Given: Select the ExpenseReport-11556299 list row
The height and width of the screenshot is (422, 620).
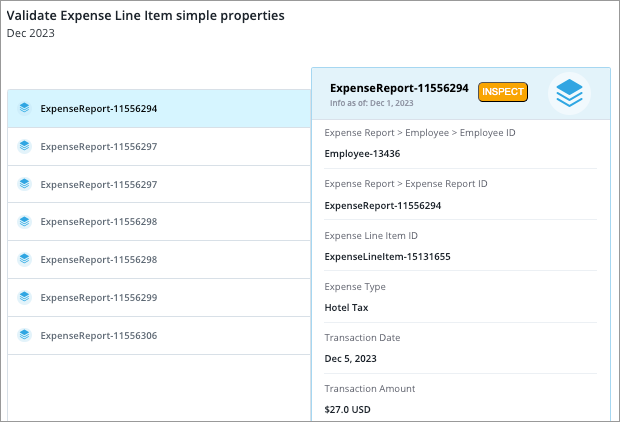Looking at the screenshot, I should (x=159, y=297).
